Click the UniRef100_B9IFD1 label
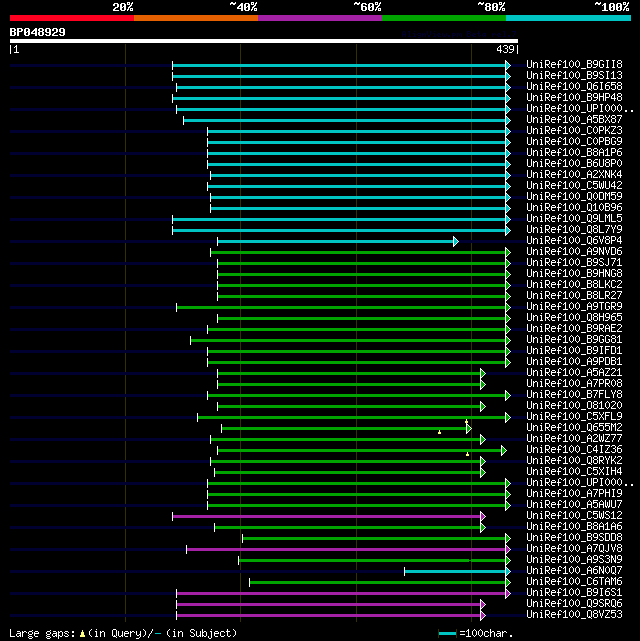Viewport: 640px width, 641px height. [574, 351]
